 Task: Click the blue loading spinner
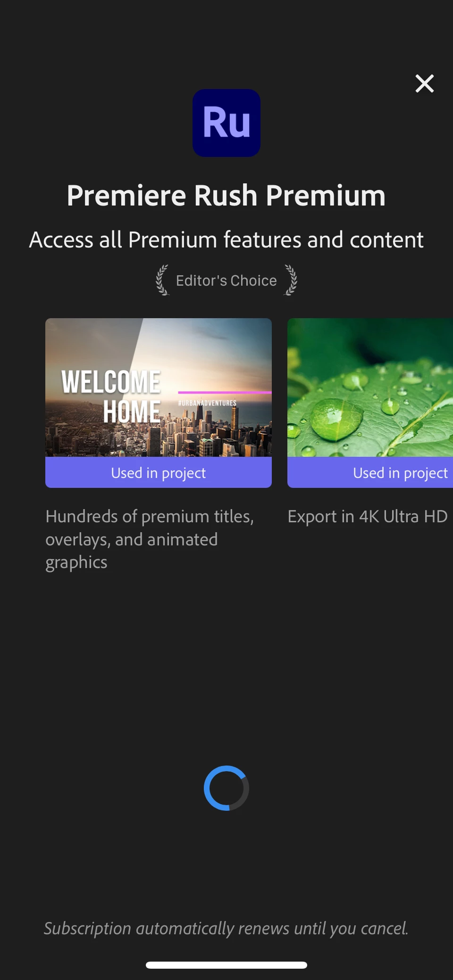pyautogui.click(x=226, y=788)
